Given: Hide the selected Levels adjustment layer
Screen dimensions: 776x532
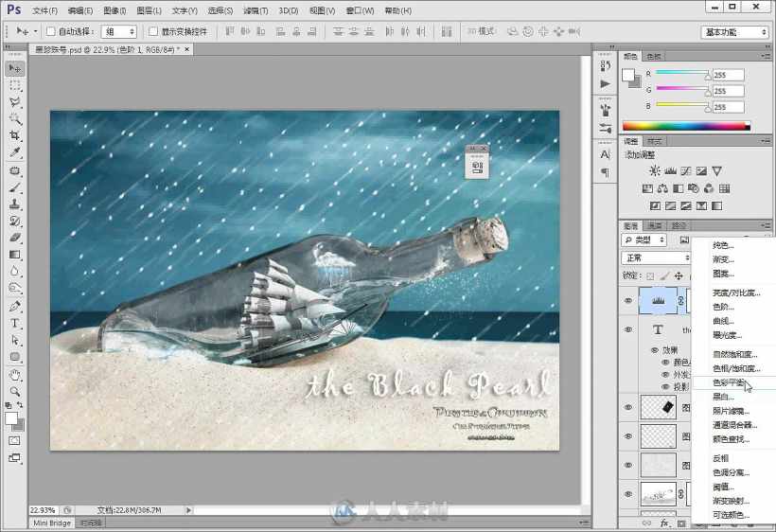Looking at the screenshot, I should pos(628,300).
